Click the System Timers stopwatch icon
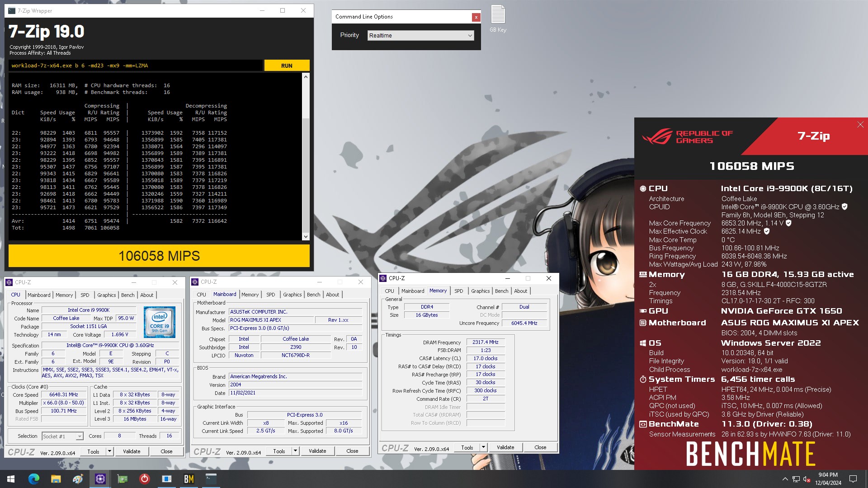This screenshot has height=488, width=868. click(x=643, y=380)
